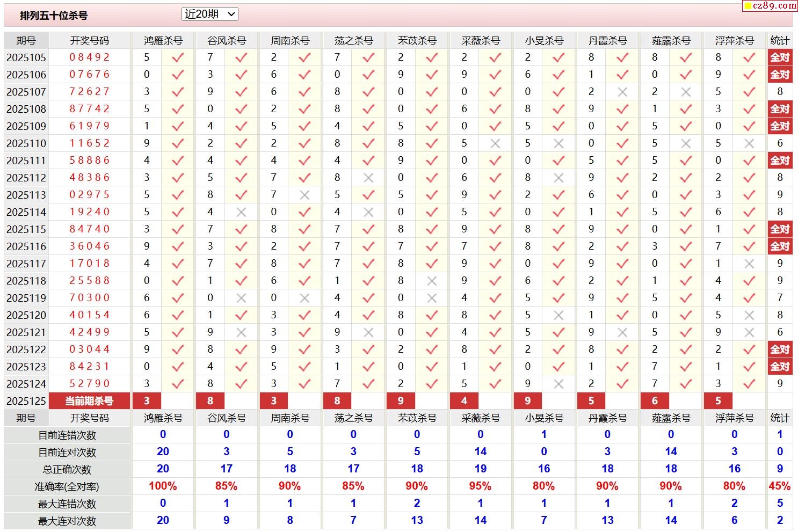Click the cross mark for 丹霞杀号 in row 2025107
The width and height of the screenshot is (798, 532).
[x=622, y=92]
